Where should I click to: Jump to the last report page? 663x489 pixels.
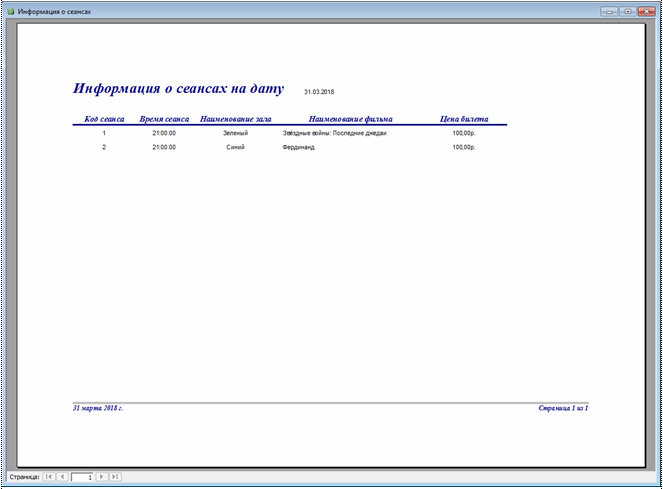click(115, 477)
